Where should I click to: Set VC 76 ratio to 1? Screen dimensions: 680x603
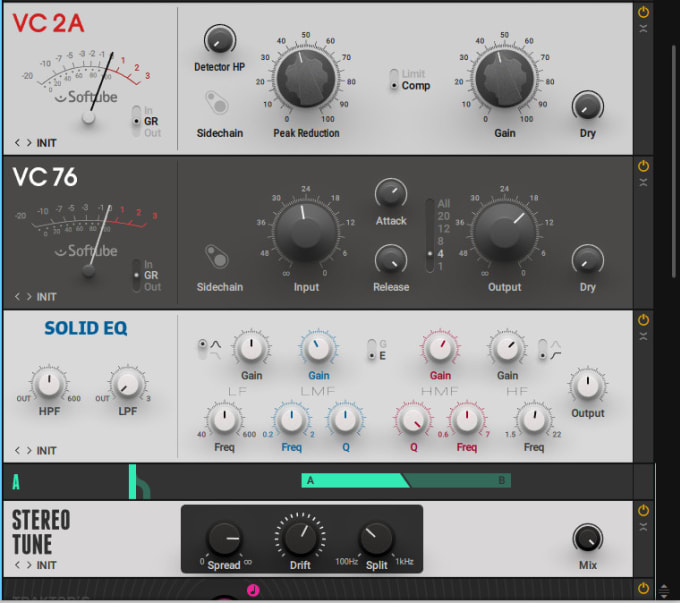point(441,266)
